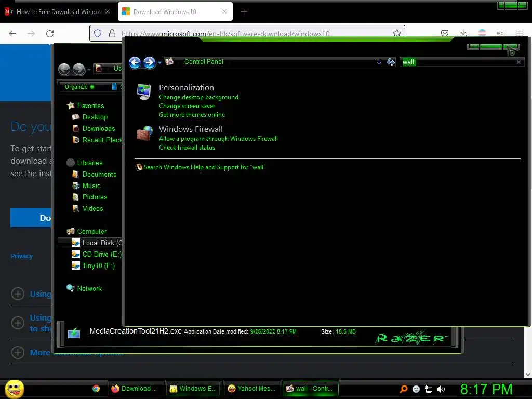Image resolution: width=532 pixels, height=399 pixels.
Task: Click the volume speaker tray icon
Action: coord(441,389)
